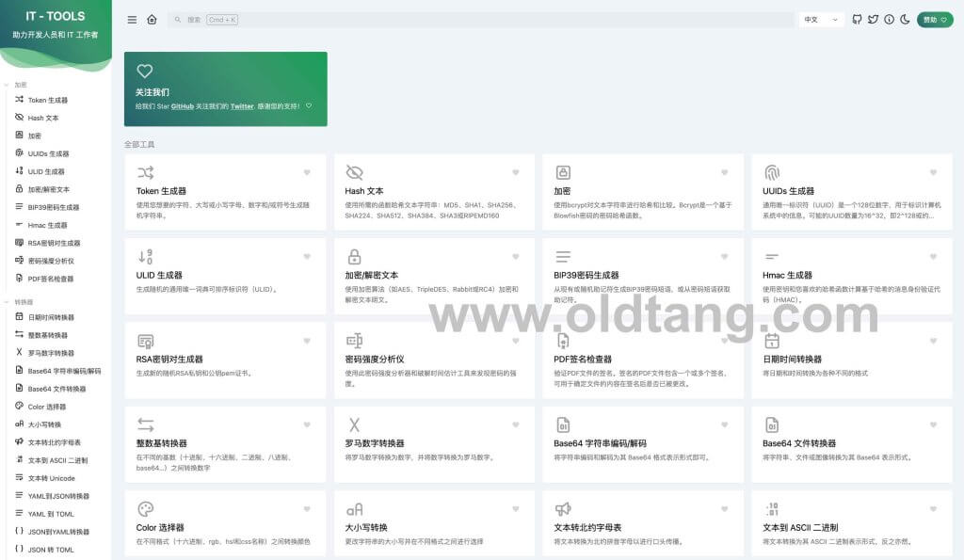The image size is (964, 560).
Task: Favorite the Token 生成器 card with its heart
Action: tap(307, 172)
